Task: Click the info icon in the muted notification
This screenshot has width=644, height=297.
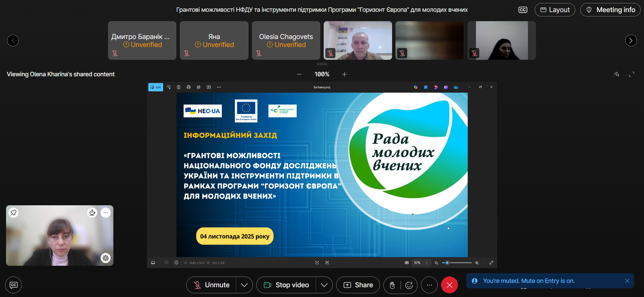Action: pyautogui.click(x=475, y=281)
